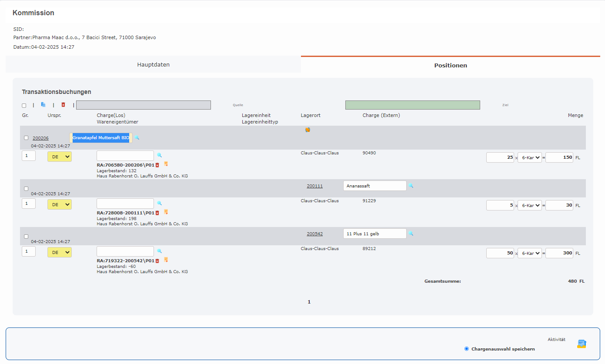Select the Chargenauswahl speichern radio button
605x364 pixels.
pyautogui.click(x=467, y=349)
